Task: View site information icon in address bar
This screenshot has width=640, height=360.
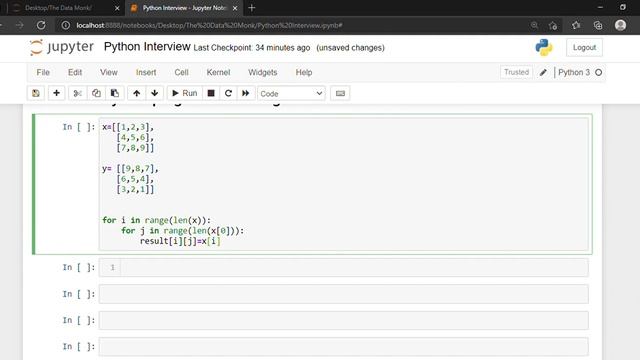Action: tap(65, 25)
